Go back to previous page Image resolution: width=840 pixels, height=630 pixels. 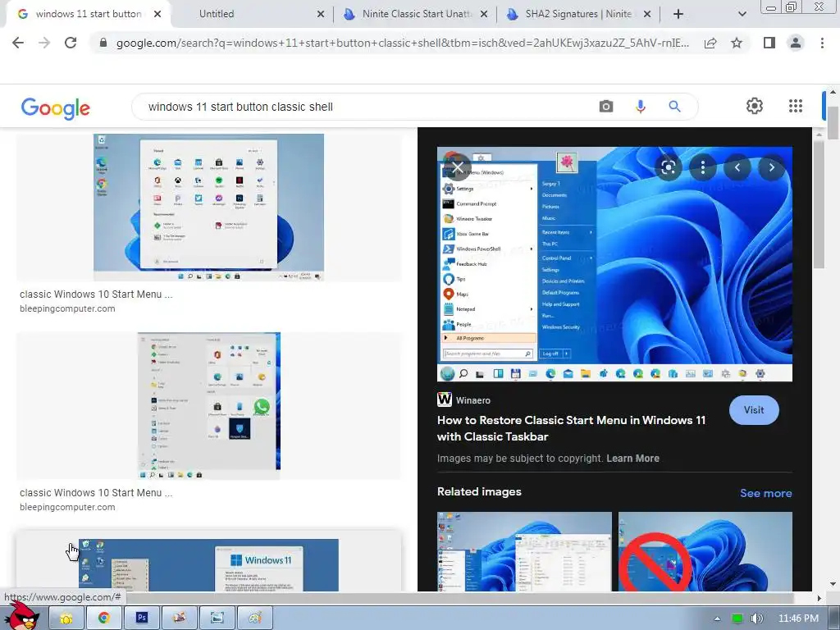tap(18, 43)
